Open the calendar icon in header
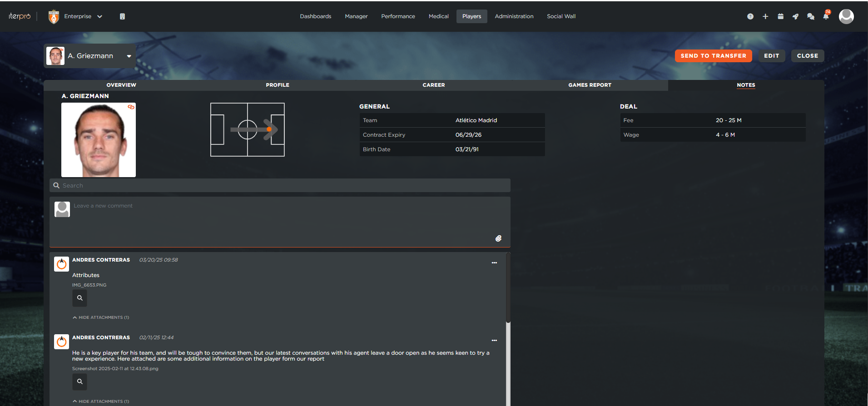The width and height of the screenshot is (868, 406). (780, 16)
